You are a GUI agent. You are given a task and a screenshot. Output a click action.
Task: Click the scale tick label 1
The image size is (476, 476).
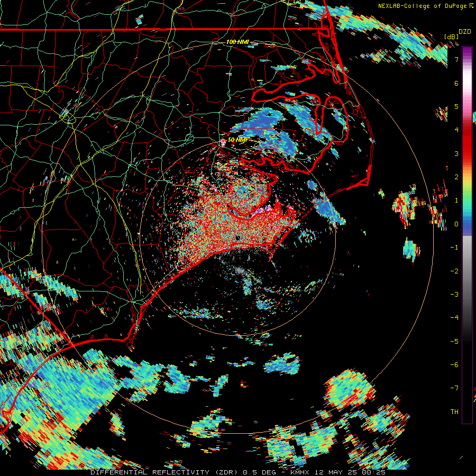click(x=456, y=200)
